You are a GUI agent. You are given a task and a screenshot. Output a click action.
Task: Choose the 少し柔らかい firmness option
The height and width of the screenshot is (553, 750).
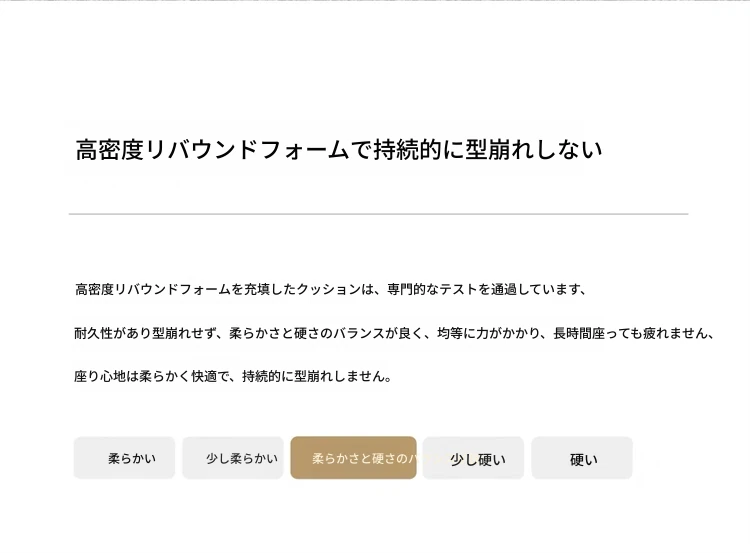tap(233, 458)
